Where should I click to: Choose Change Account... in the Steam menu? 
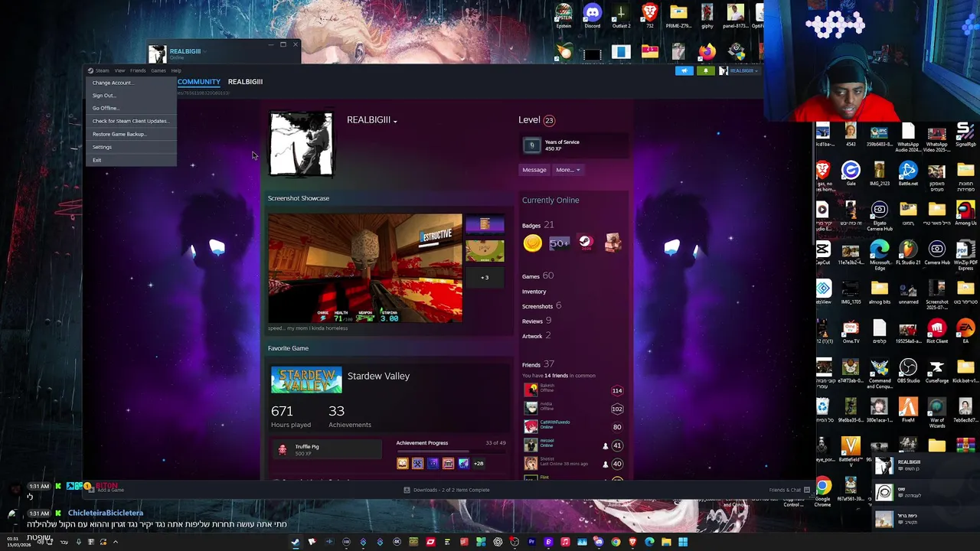112,83
